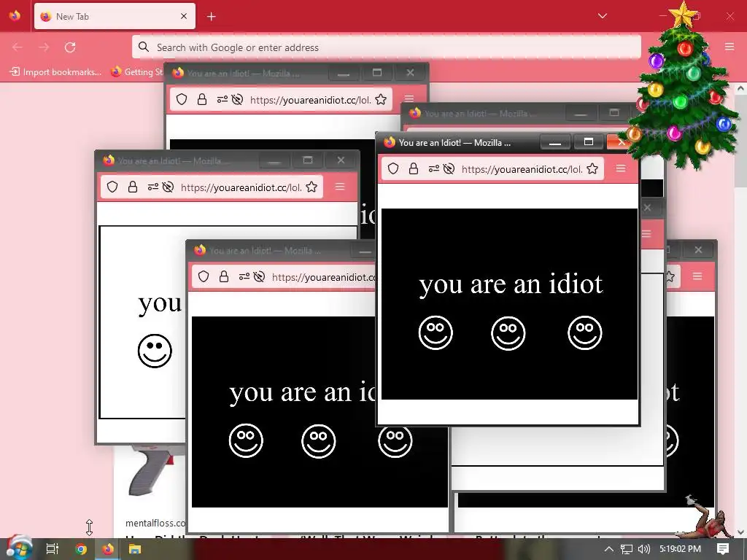Click the Windows Start button
This screenshot has height=560, width=747.
coord(18,548)
